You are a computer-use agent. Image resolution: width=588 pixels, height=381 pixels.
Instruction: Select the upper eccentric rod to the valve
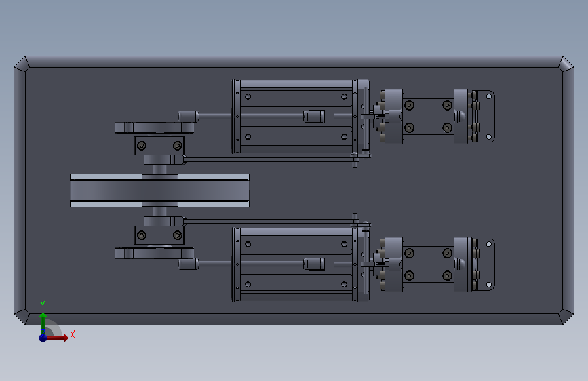tap(269, 159)
